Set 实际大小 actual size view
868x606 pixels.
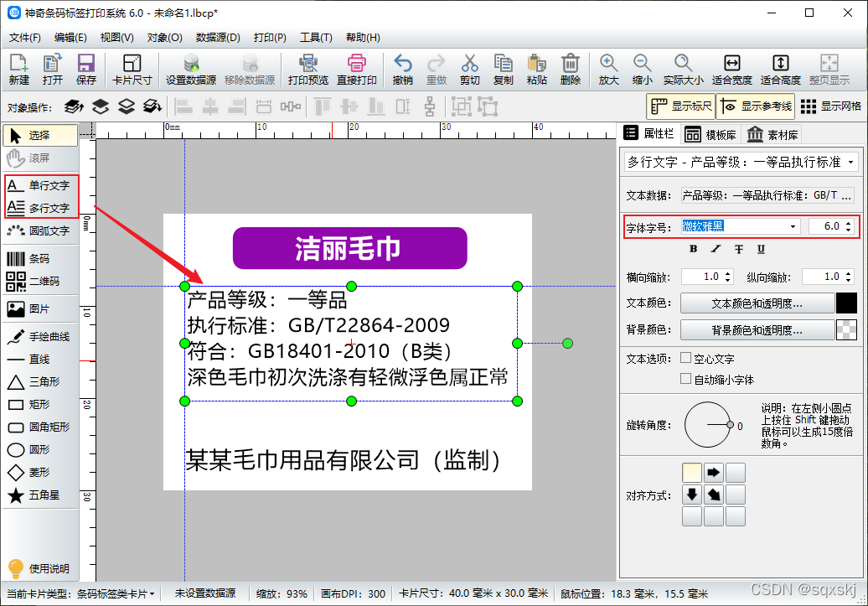pyautogui.click(x=683, y=70)
